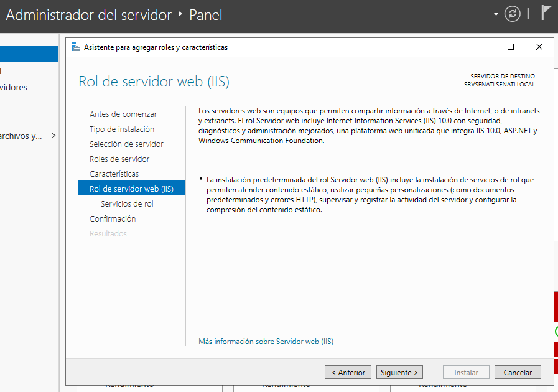Viewport: 558px width, 392px height.
Task: Select the 'Tipo de instalación' step
Action: pyautogui.click(x=122, y=129)
